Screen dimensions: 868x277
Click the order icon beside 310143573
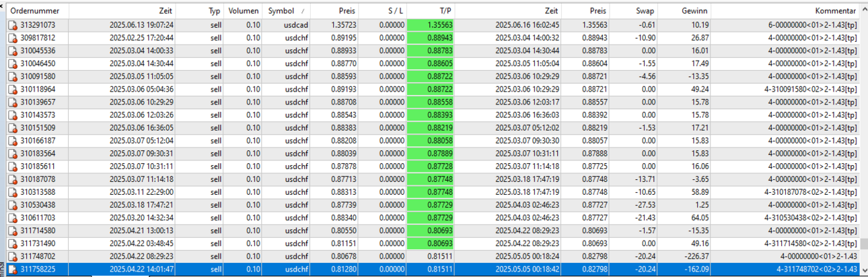pyautogui.click(x=13, y=115)
